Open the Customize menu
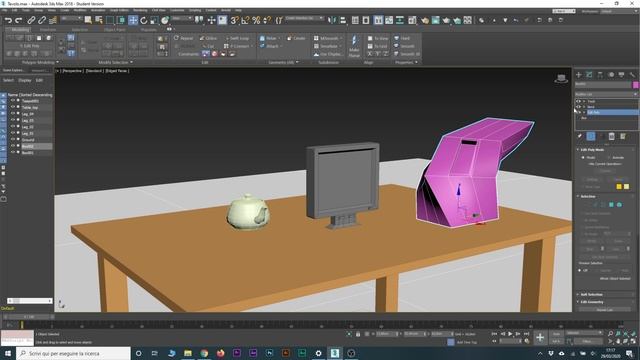 pos(177,10)
